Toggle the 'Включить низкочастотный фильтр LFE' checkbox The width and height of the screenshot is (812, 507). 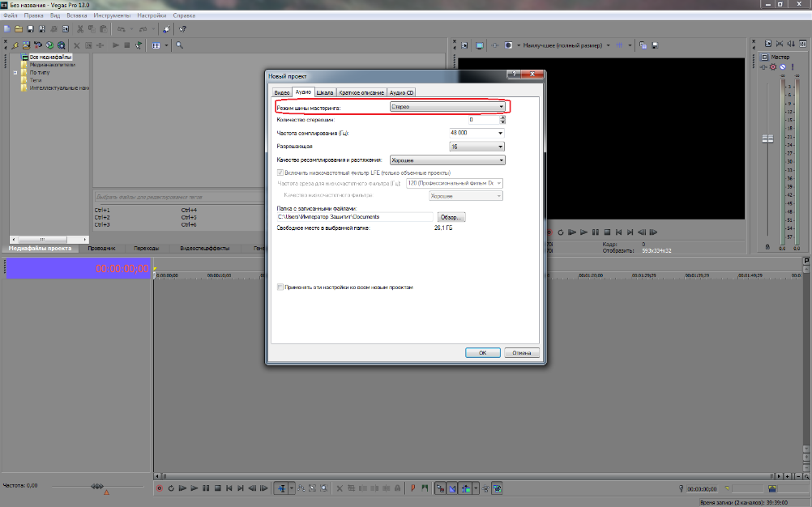[x=280, y=173]
